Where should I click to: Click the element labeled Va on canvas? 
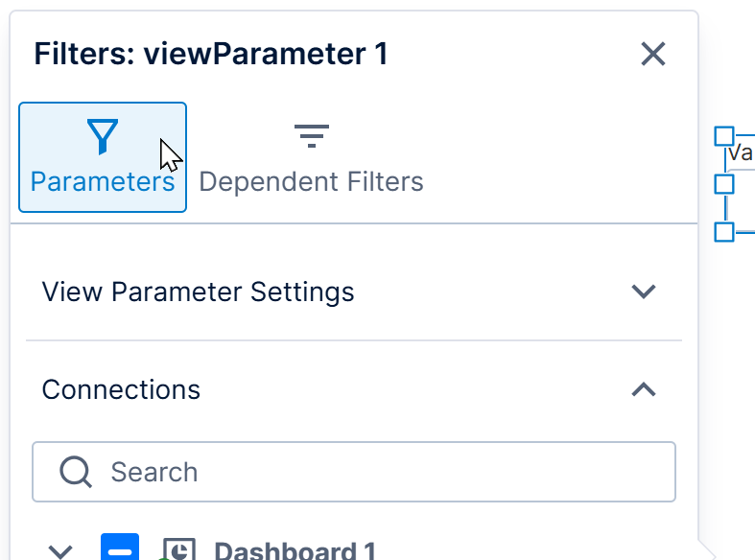coord(741,153)
